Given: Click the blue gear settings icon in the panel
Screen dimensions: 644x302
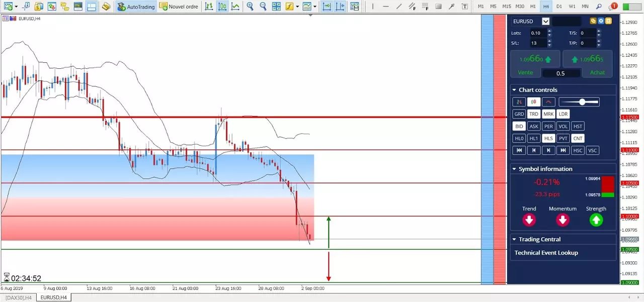Looking at the screenshot, I should tap(601, 21).
